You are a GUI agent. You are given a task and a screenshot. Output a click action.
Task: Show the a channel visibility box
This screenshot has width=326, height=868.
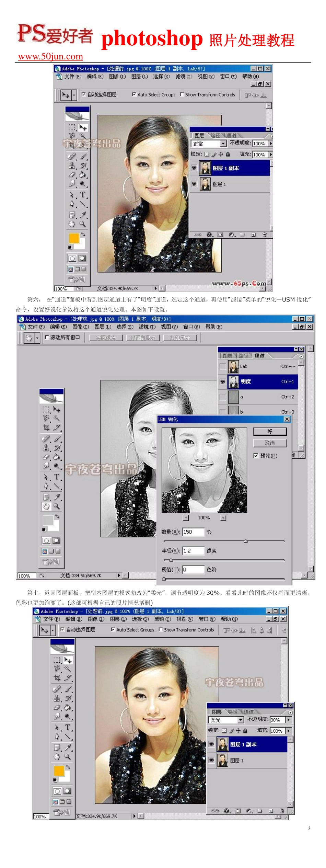pos(223,397)
